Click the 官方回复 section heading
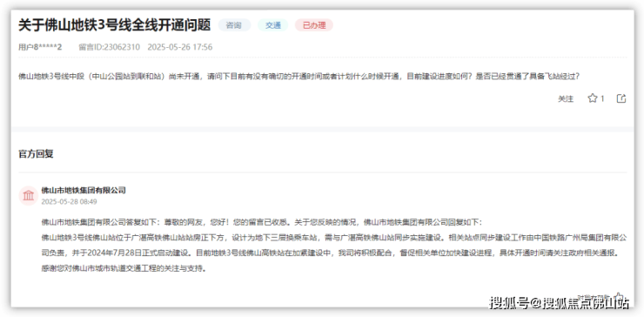644x317 pixels. tap(37, 154)
